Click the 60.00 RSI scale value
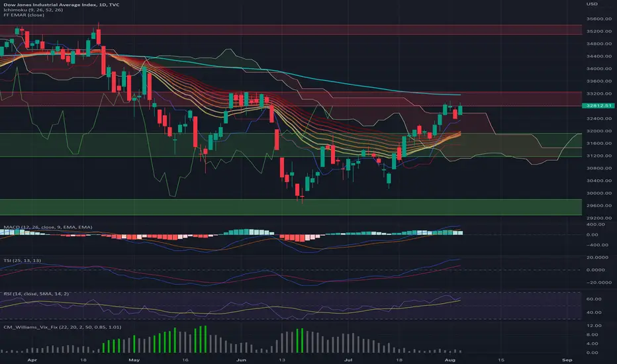This screenshot has width=617, height=364. [x=594, y=299]
